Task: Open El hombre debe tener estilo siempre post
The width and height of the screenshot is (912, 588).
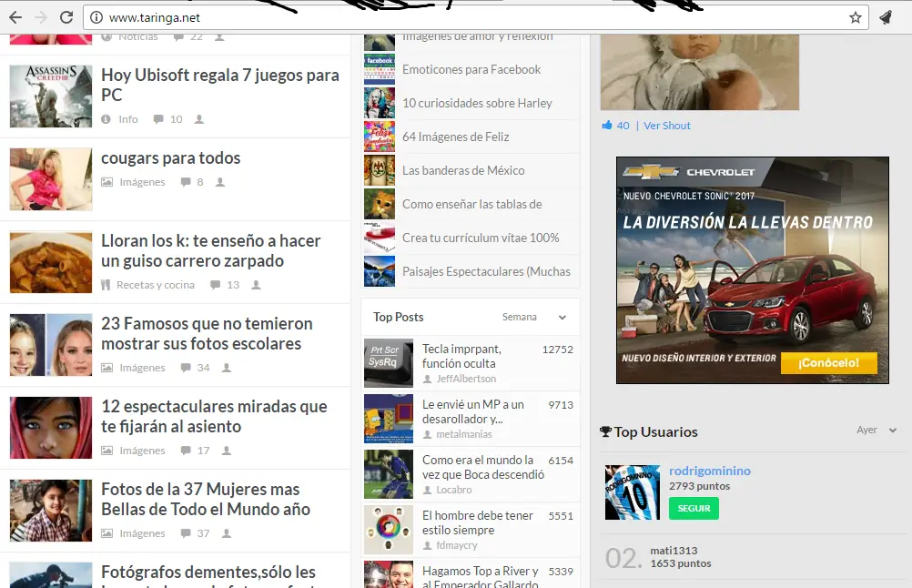Action: point(478,522)
